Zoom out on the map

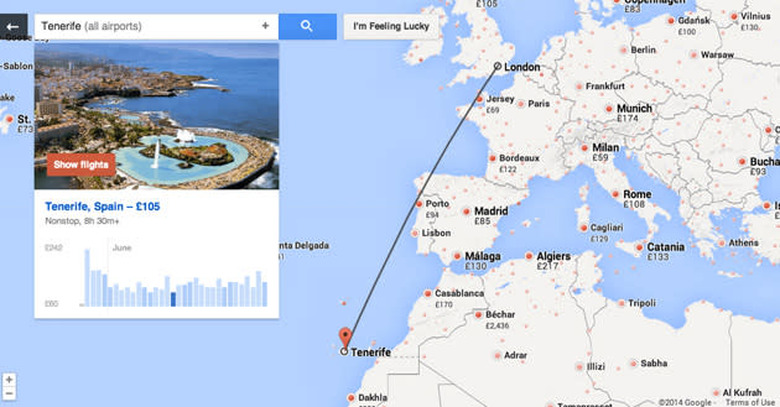click(9, 396)
